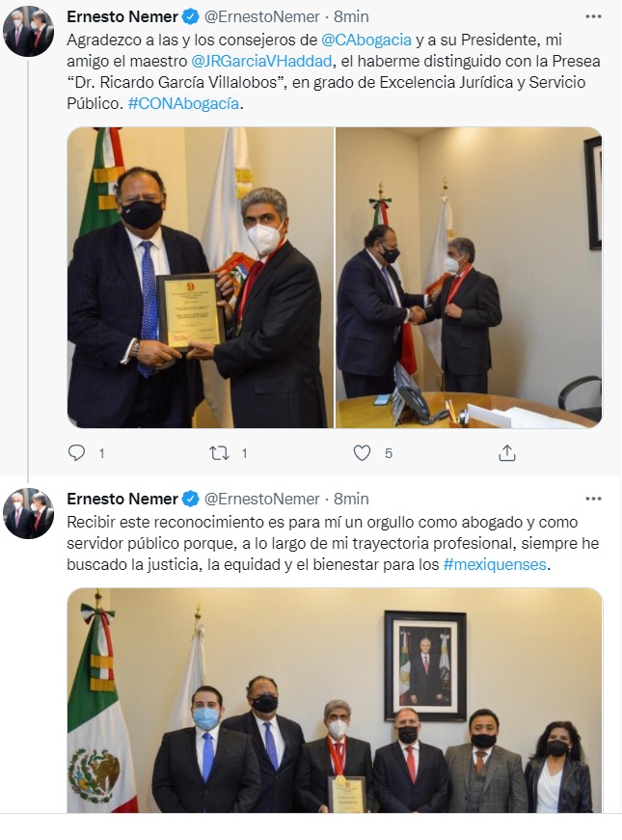Viewport: 622px width, 840px height.
Task: Open the three-dot menu of the second tweet
Action: click(x=593, y=499)
